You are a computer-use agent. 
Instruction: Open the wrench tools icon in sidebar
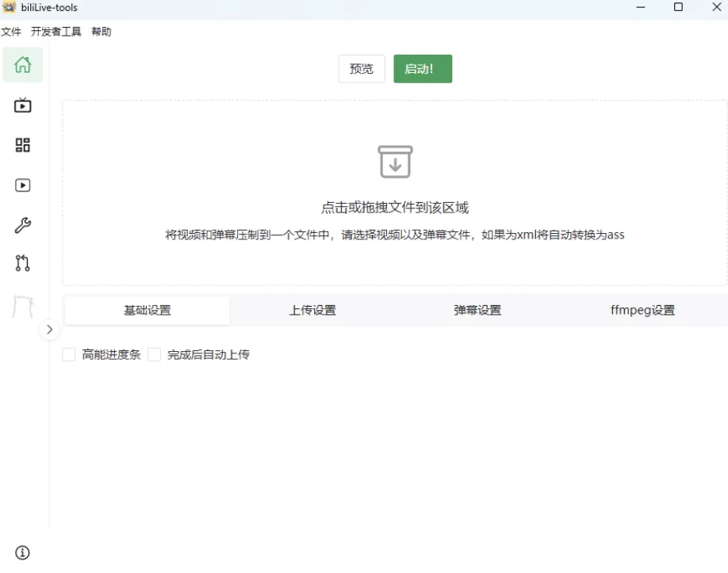pyautogui.click(x=22, y=224)
